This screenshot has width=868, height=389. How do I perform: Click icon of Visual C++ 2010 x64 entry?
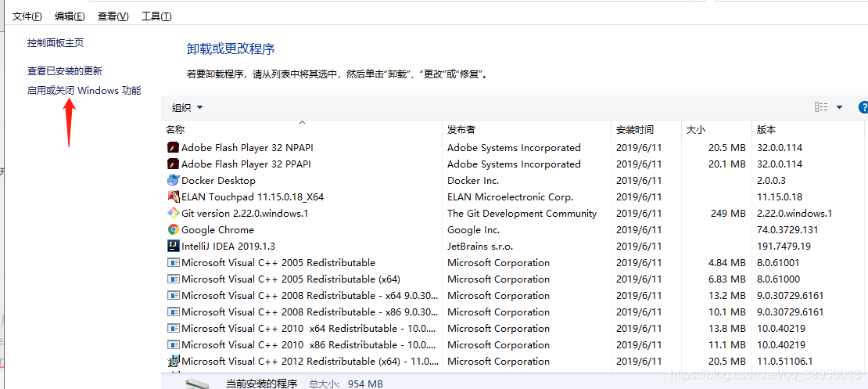[174, 329]
